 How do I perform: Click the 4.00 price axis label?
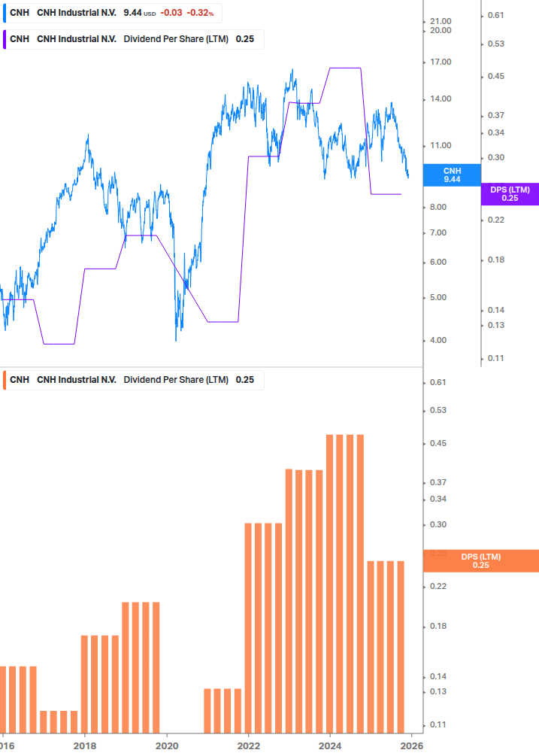click(x=438, y=340)
